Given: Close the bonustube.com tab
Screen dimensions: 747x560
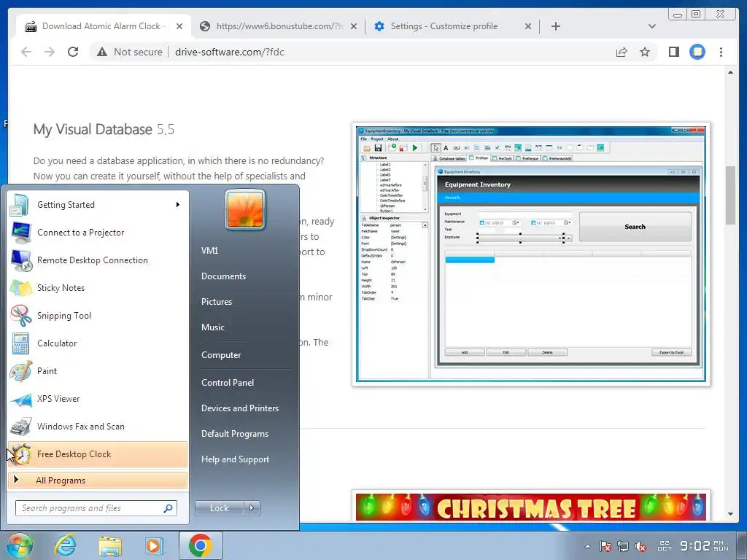Looking at the screenshot, I should click(354, 26).
